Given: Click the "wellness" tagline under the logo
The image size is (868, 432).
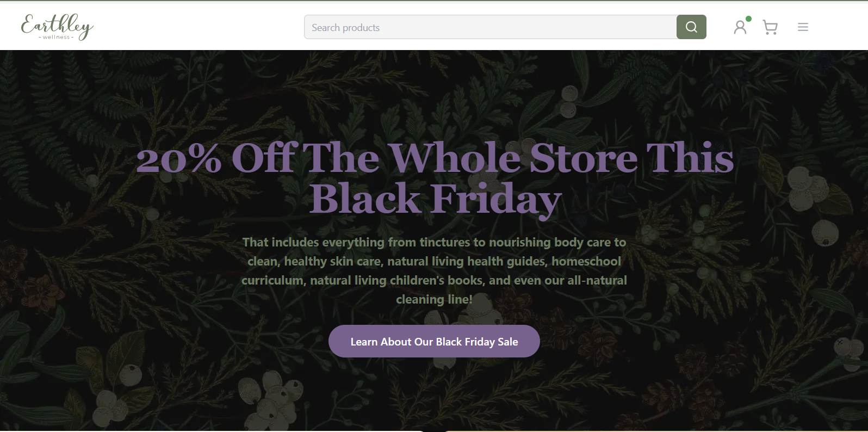Looking at the screenshot, I should pos(57,37).
